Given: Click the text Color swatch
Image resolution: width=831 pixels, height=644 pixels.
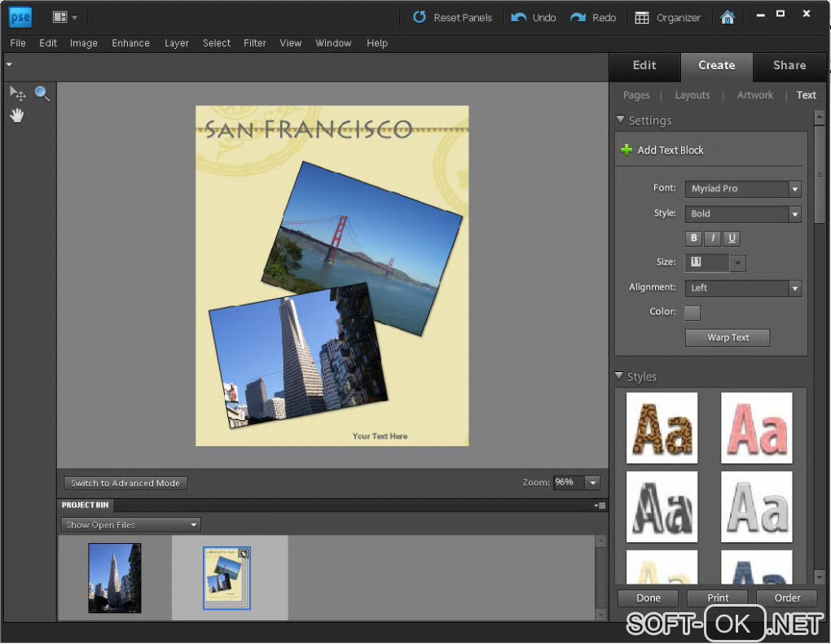Looking at the screenshot, I should [692, 313].
